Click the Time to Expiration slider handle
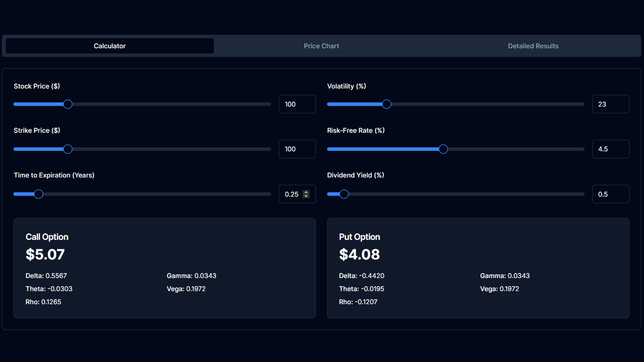The image size is (644, 362). pos(38,194)
